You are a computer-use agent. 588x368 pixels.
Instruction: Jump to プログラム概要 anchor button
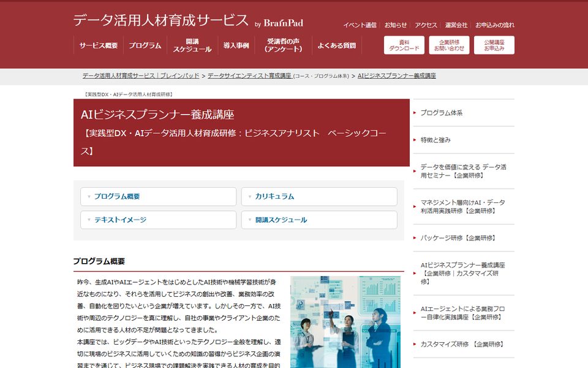pos(158,196)
